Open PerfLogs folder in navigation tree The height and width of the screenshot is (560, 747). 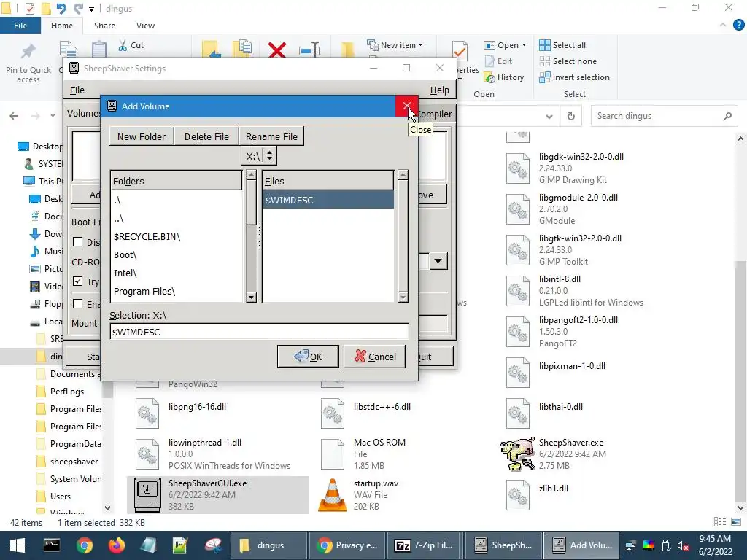[x=66, y=392]
